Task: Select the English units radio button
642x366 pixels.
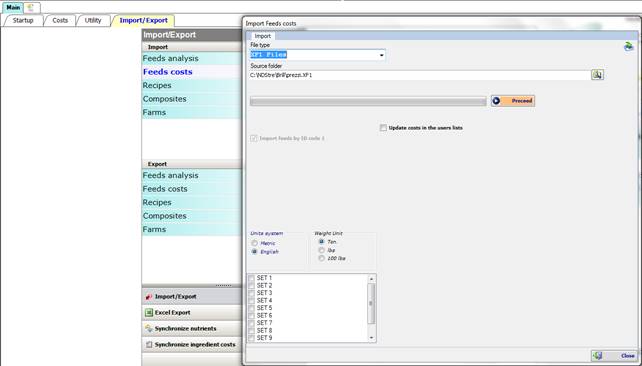Action: click(254, 252)
